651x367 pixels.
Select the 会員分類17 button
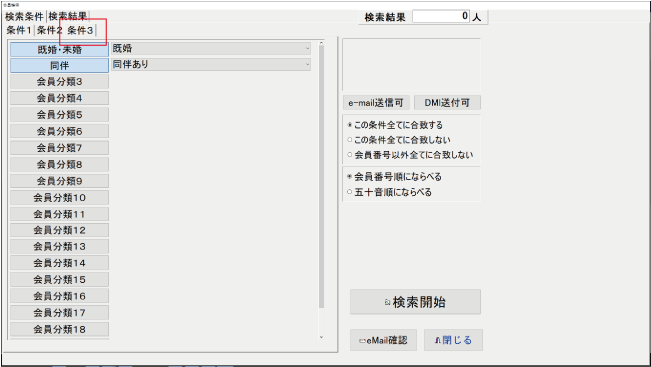(x=59, y=313)
